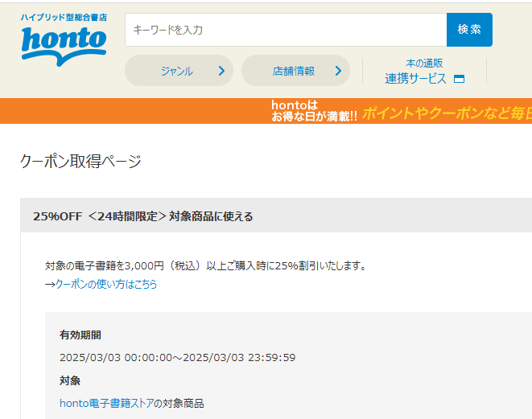Click the 対象 label
This screenshot has height=419, width=532.
70,380
